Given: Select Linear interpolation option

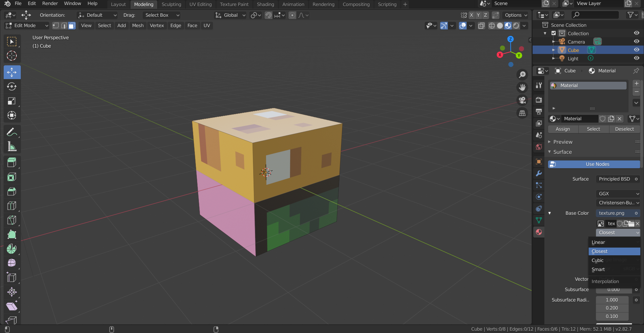Looking at the screenshot, I should [614, 242].
